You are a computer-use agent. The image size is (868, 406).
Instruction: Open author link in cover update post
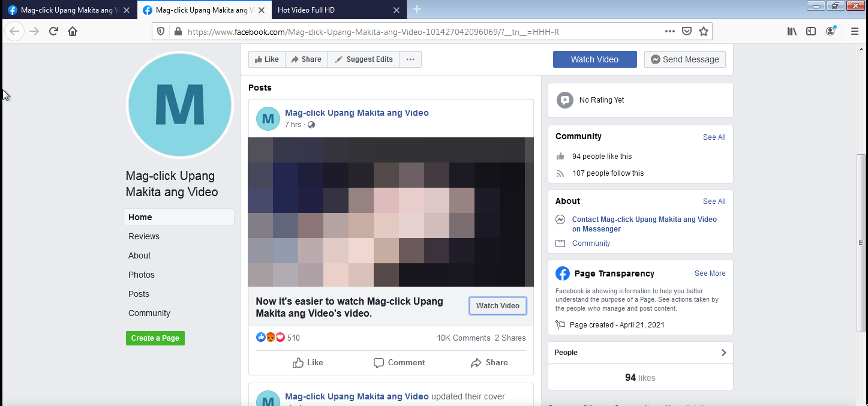(357, 396)
